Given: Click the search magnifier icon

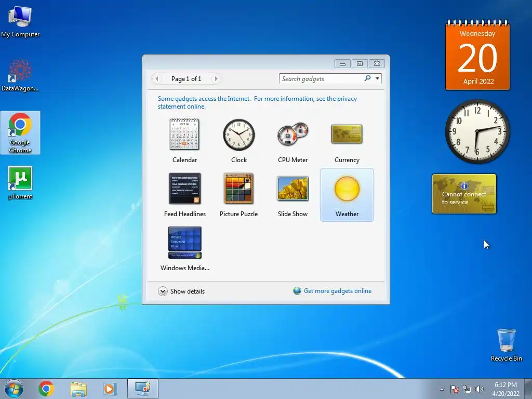Looking at the screenshot, I should [367, 78].
